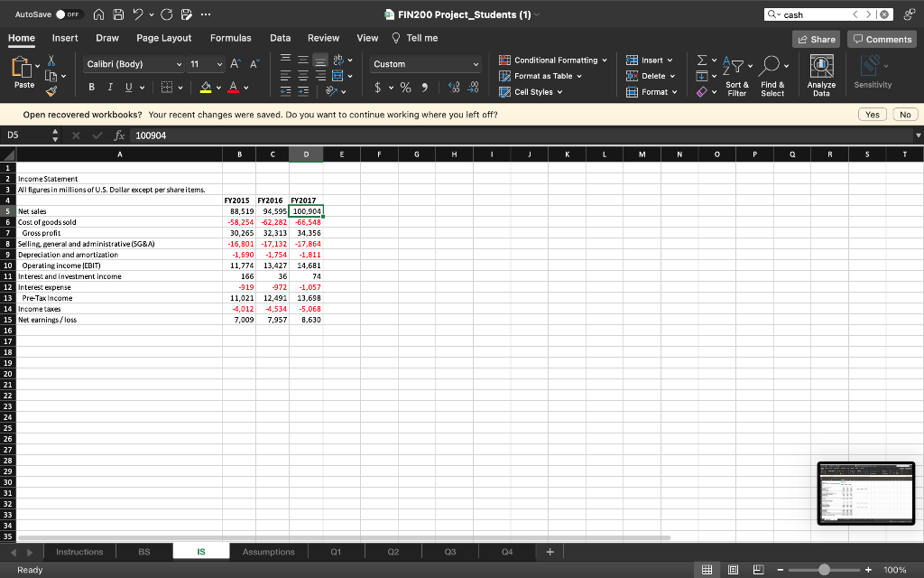This screenshot has height=578, width=924.
Task: Apply Bold formatting to the selection
Action: [91, 87]
